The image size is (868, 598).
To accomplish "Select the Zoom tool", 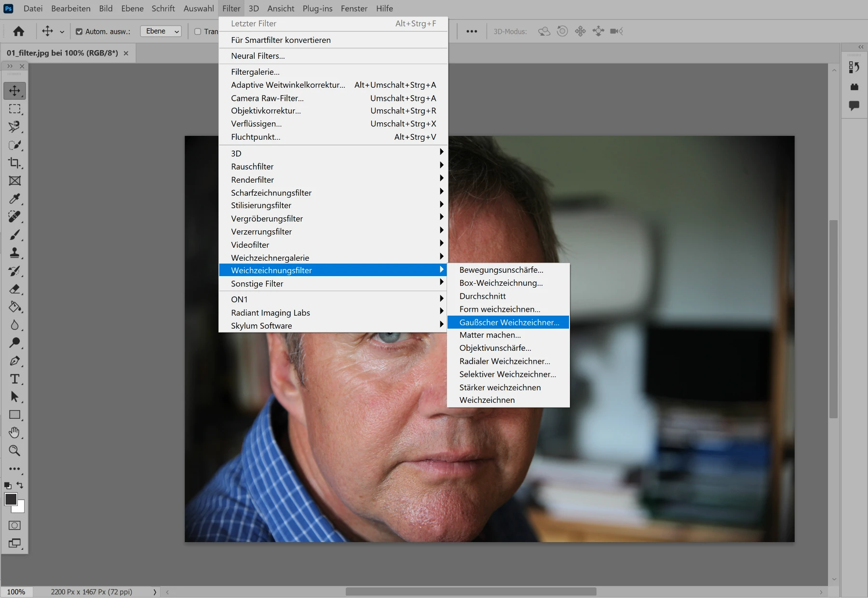I will click(14, 451).
